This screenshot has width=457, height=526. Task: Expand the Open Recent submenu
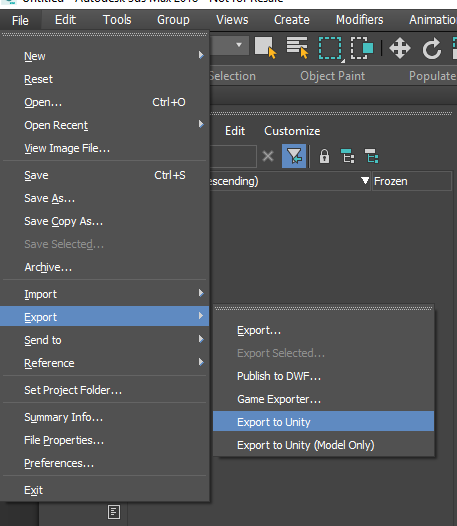(x=201, y=124)
